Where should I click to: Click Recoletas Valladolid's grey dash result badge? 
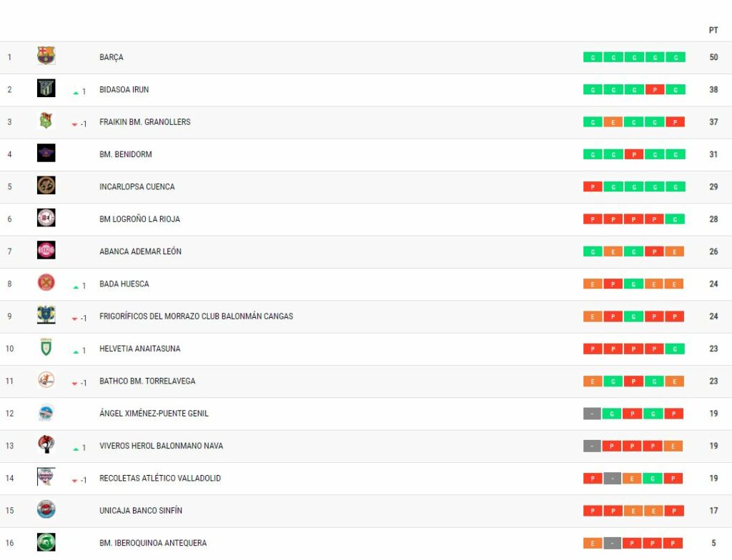tap(613, 479)
